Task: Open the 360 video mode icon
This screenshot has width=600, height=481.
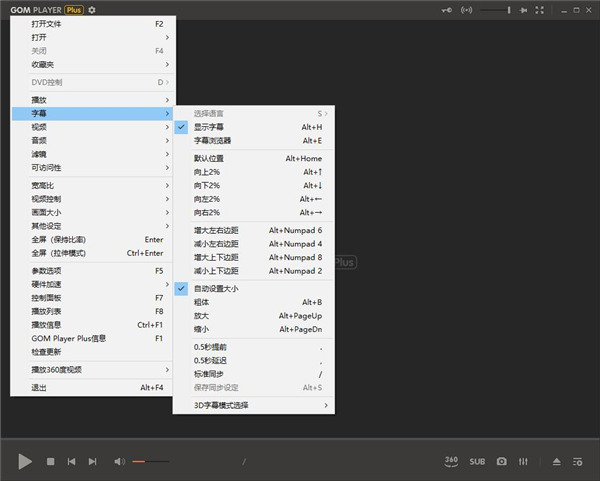Action: click(x=451, y=461)
